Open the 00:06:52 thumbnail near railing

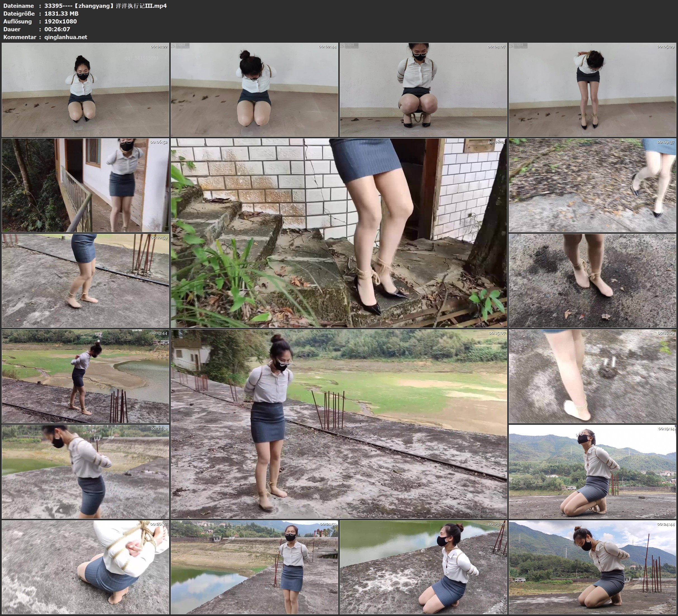85,185
